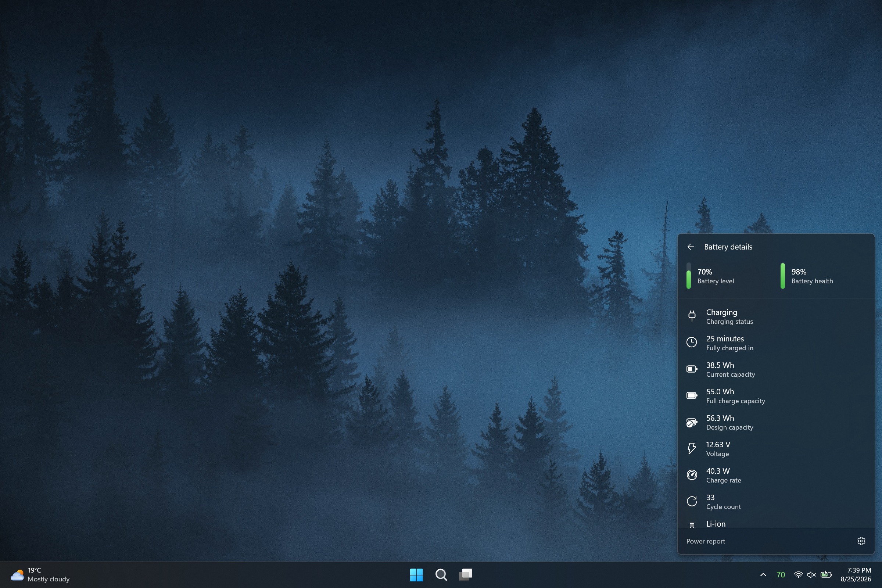Open the weather widget showing 19°C
The width and height of the screenshot is (882, 588).
[40, 574]
